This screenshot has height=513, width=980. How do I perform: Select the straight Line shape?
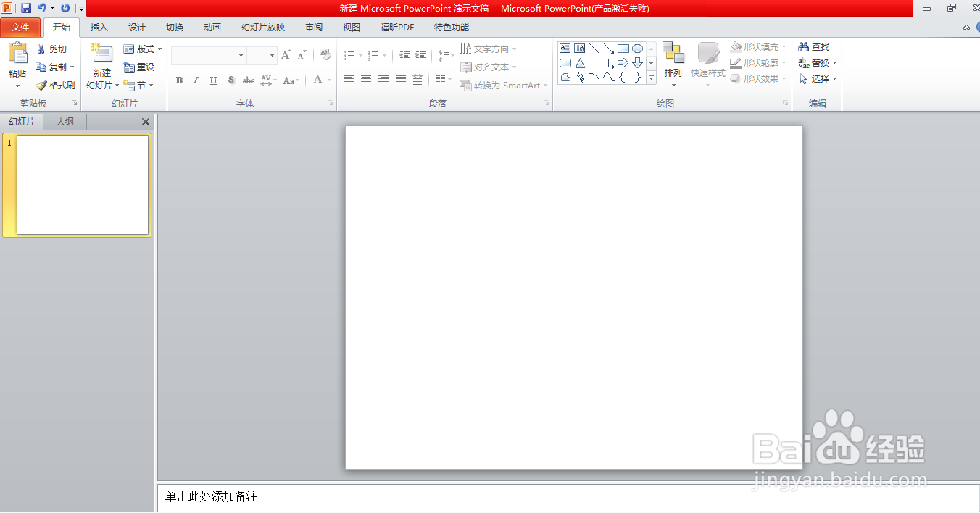click(x=594, y=49)
